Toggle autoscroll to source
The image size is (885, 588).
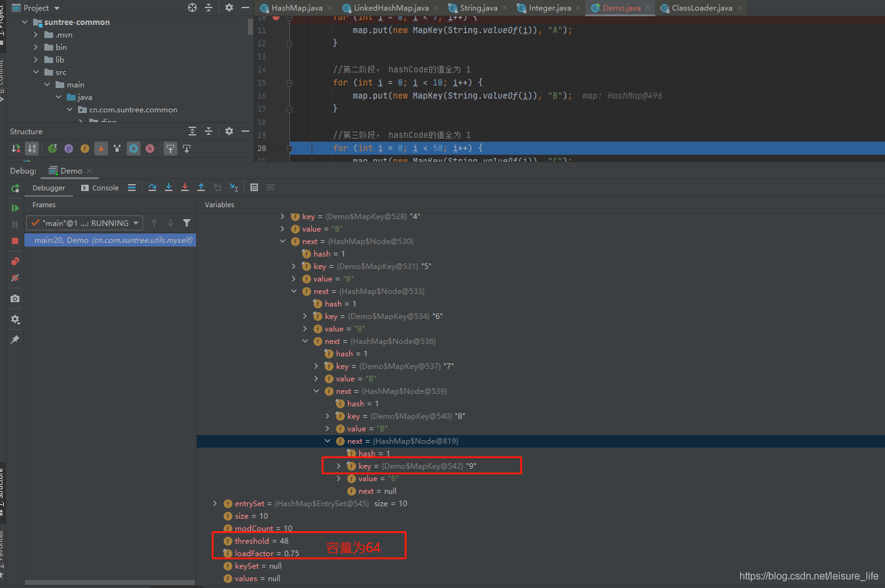pyautogui.click(x=171, y=149)
